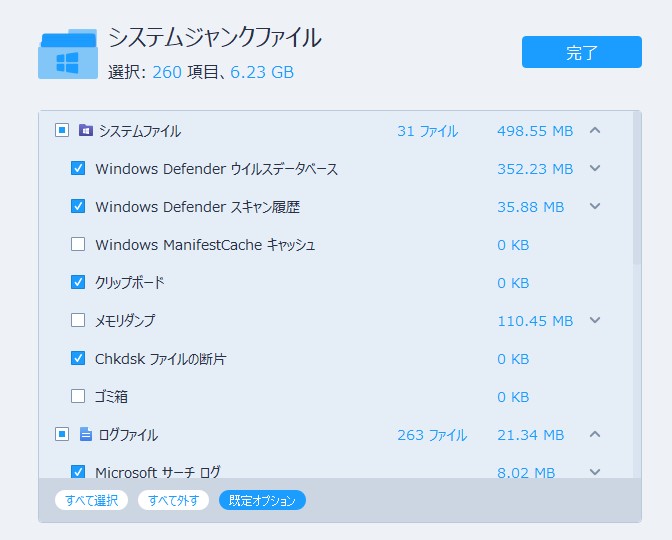The height and width of the screenshot is (540, 672).
Task: Click 0 KB in the ゴミ箱 row
Action: click(x=513, y=397)
